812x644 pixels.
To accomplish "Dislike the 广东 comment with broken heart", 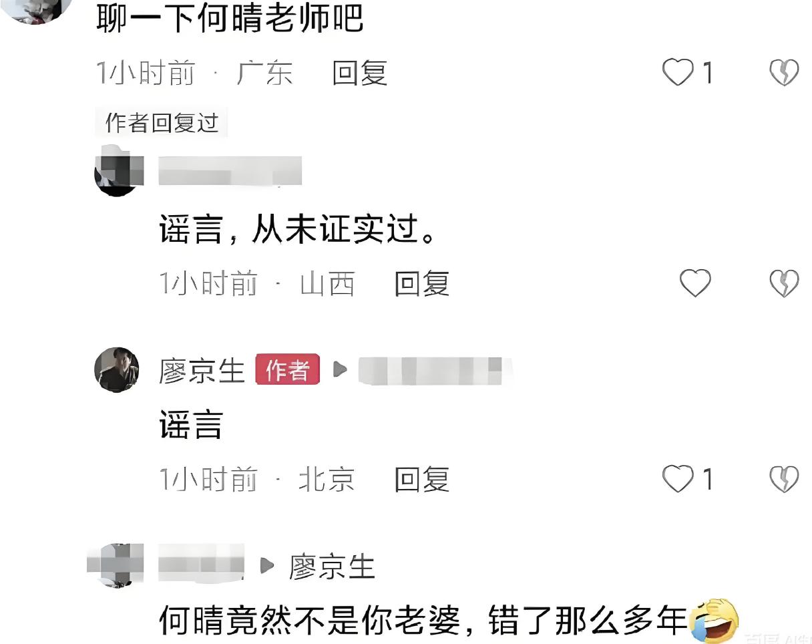I will 784,72.
